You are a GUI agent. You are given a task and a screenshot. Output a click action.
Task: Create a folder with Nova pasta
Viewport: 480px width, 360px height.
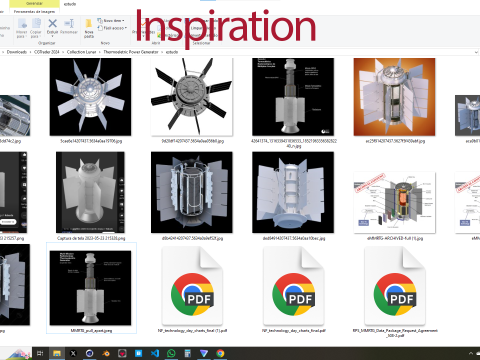89,28
